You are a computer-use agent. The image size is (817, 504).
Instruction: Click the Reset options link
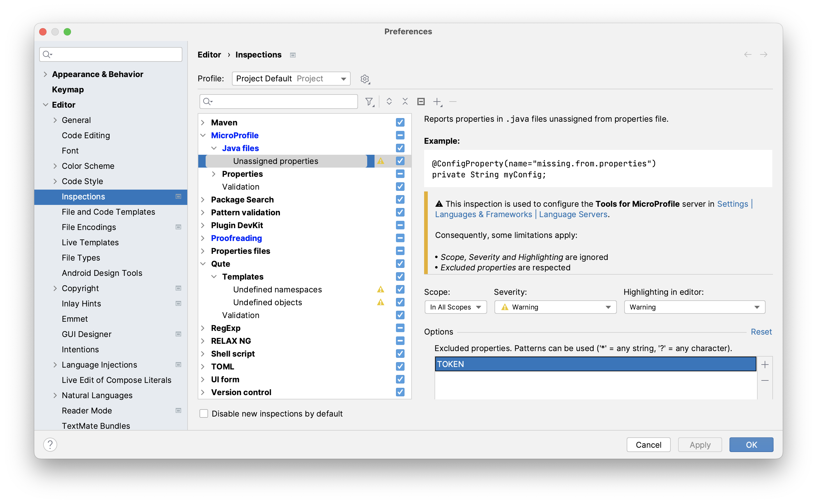762,332
